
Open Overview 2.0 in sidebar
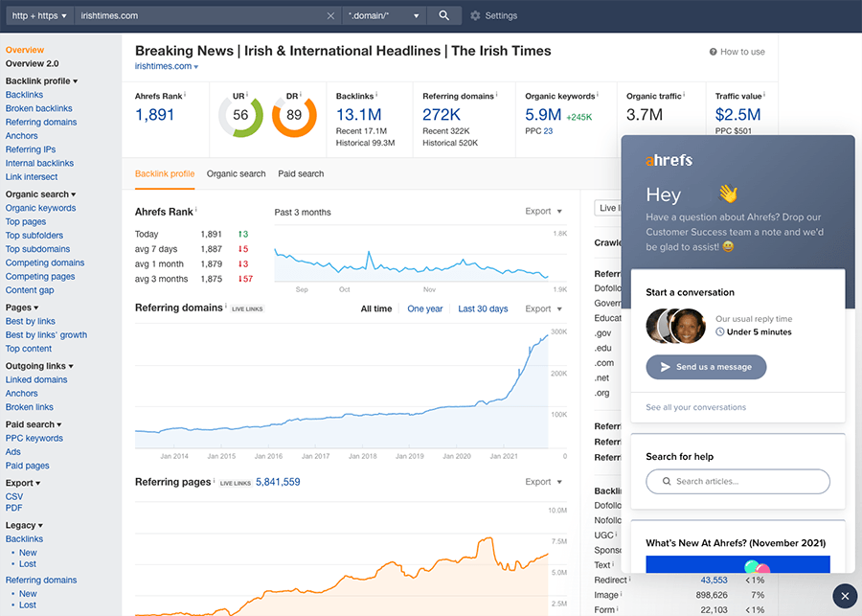click(32, 64)
